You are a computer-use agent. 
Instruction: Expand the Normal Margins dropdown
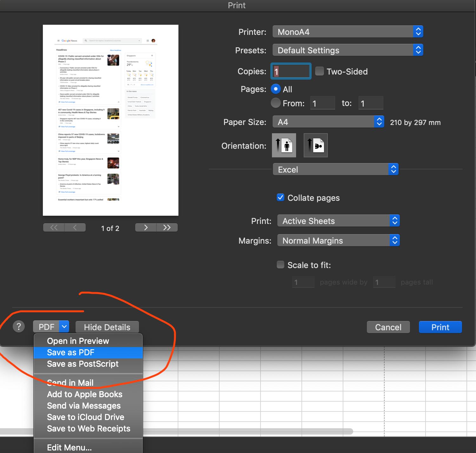[x=338, y=240]
